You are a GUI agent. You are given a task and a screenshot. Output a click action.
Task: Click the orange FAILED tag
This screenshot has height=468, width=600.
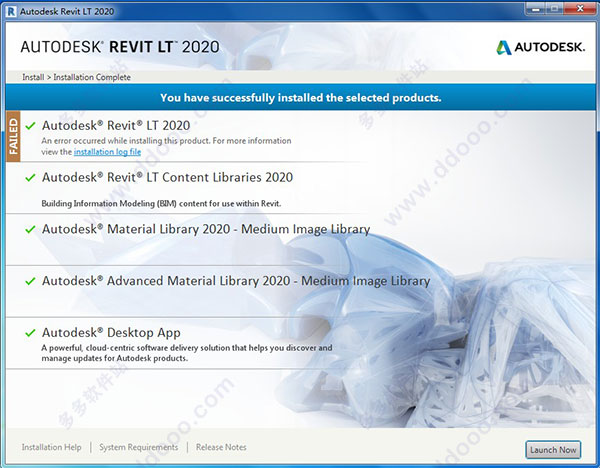13,136
